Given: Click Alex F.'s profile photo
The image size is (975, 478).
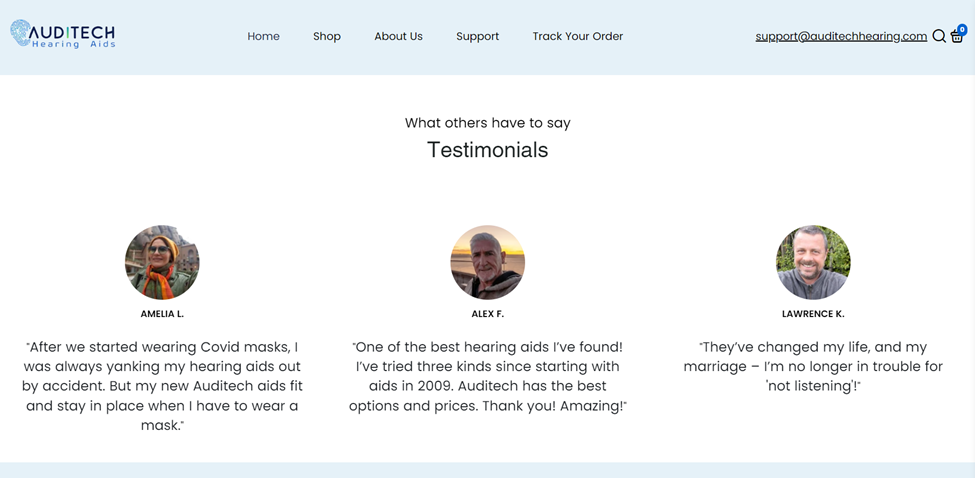Looking at the screenshot, I should [x=488, y=262].
